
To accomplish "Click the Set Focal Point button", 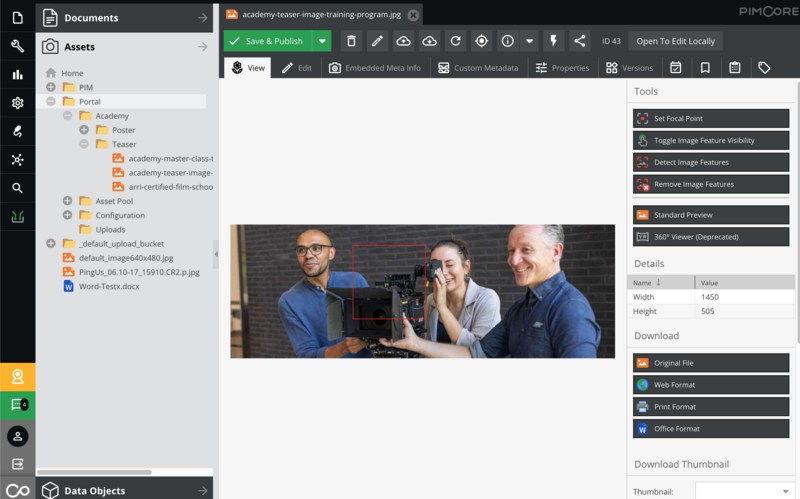I will 711,119.
